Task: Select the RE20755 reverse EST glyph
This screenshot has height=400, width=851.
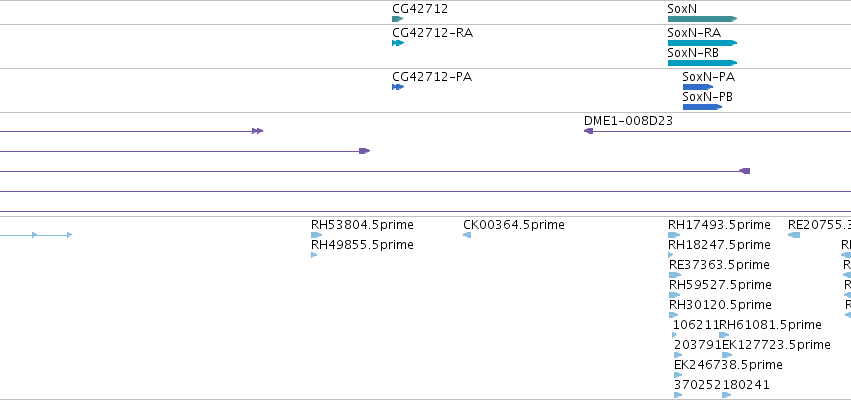Action: click(793, 235)
